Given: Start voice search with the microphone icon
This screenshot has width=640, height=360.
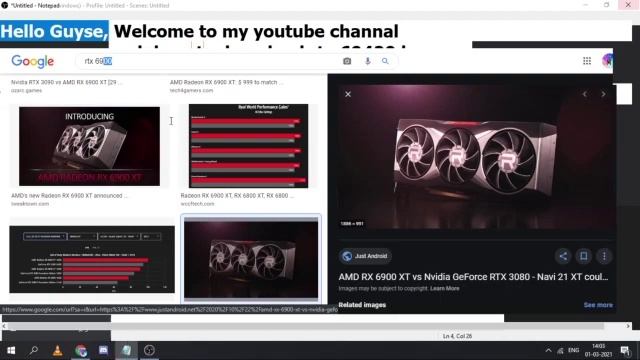Looking at the screenshot, I should point(367,61).
